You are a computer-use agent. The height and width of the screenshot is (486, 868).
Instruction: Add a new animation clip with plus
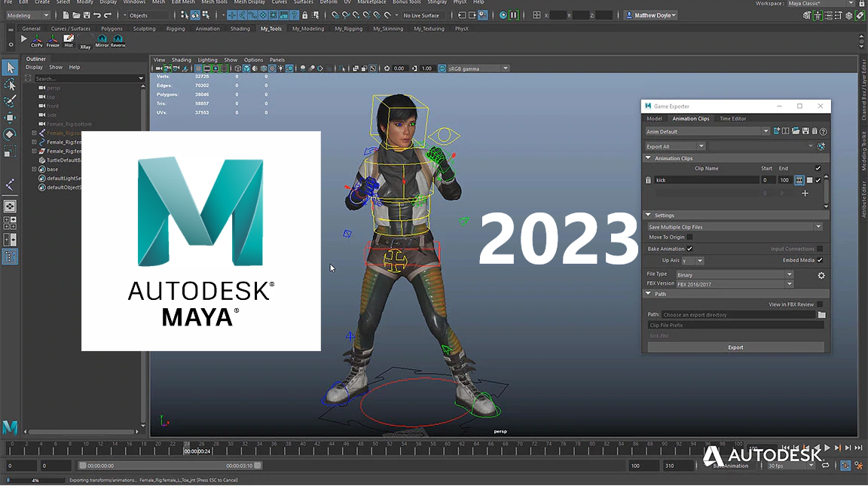click(805, 194)
